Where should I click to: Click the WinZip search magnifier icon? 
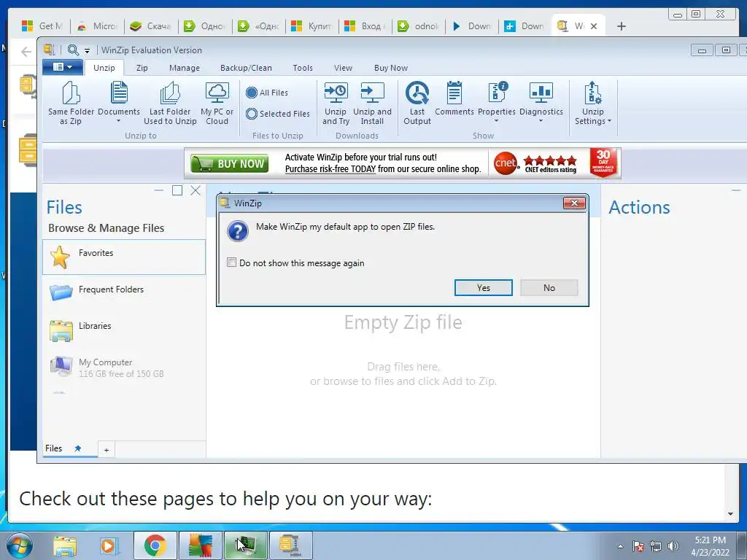73,50
